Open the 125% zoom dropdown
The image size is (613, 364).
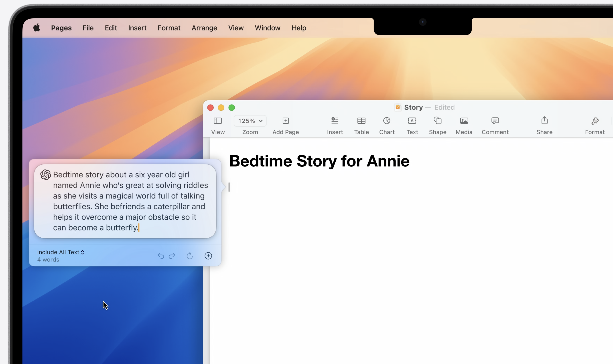coord(250,121)
